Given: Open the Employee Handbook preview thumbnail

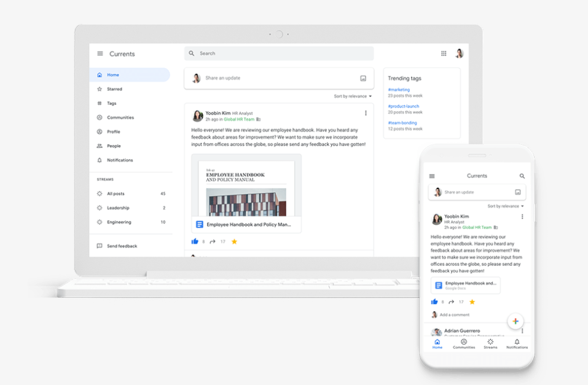Looking at the screenshot, I should click(x=246, y=185).
